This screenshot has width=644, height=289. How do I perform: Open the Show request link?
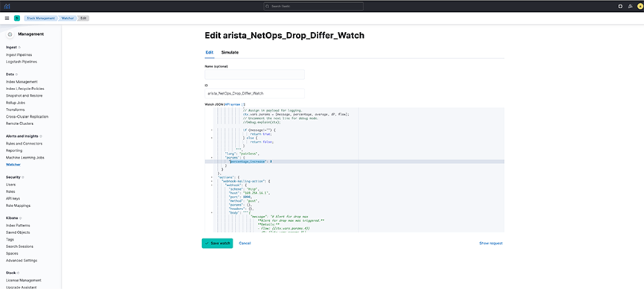(x=490, y=244)
